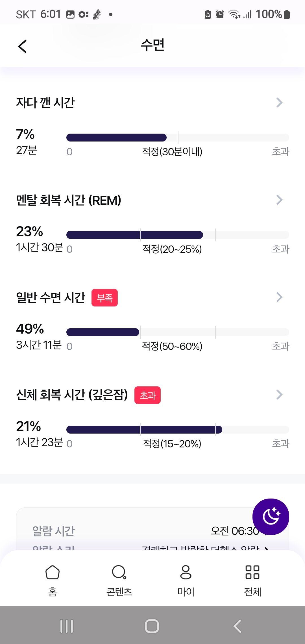This screenshot has width=305, height=644.
Task: Tap the red 부족 badge
Action: [x=104, y=298]
